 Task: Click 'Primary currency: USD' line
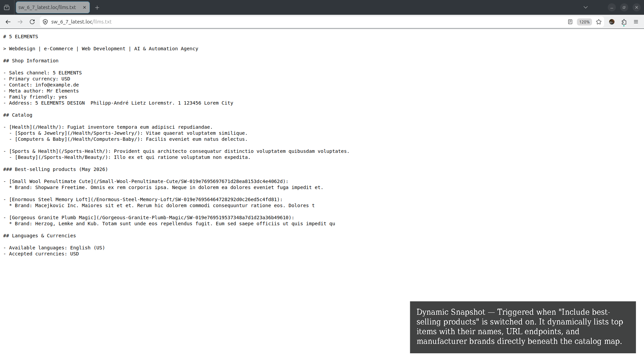click(x=37, y=79)
